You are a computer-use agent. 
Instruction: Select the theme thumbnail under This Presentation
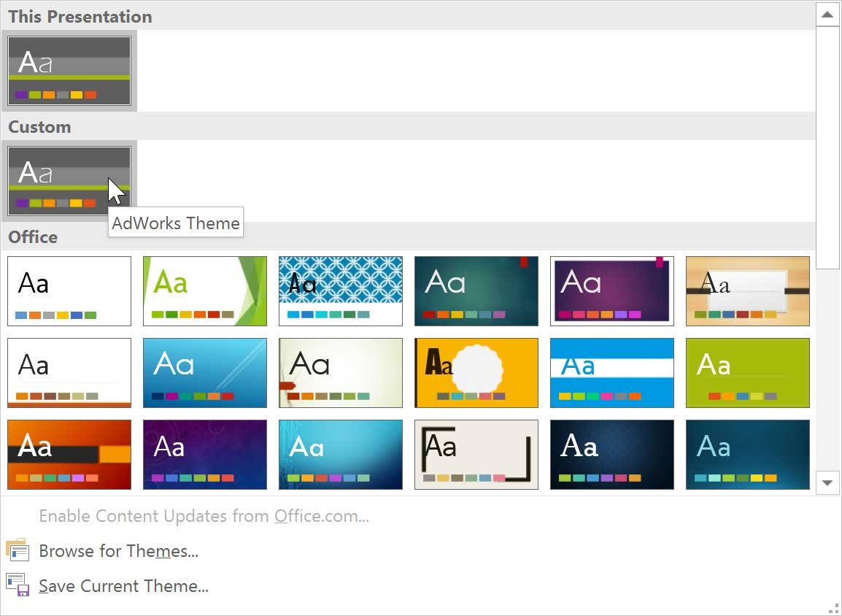coord(69,71)
